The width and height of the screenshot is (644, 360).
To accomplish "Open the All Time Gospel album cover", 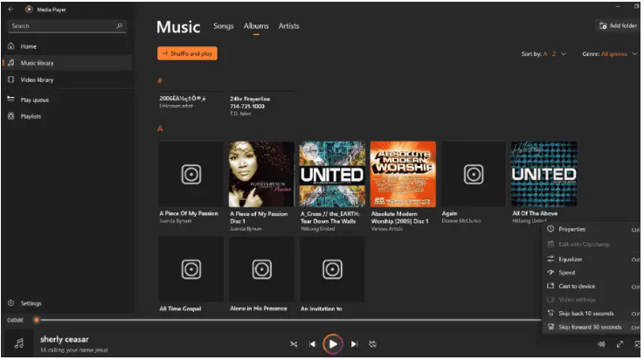I will click(191, 269).
